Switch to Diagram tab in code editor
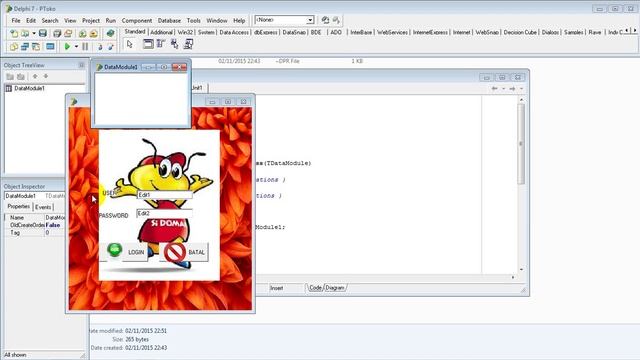Image resolution: width=640 pixels, height=360 pixels. 335,288
